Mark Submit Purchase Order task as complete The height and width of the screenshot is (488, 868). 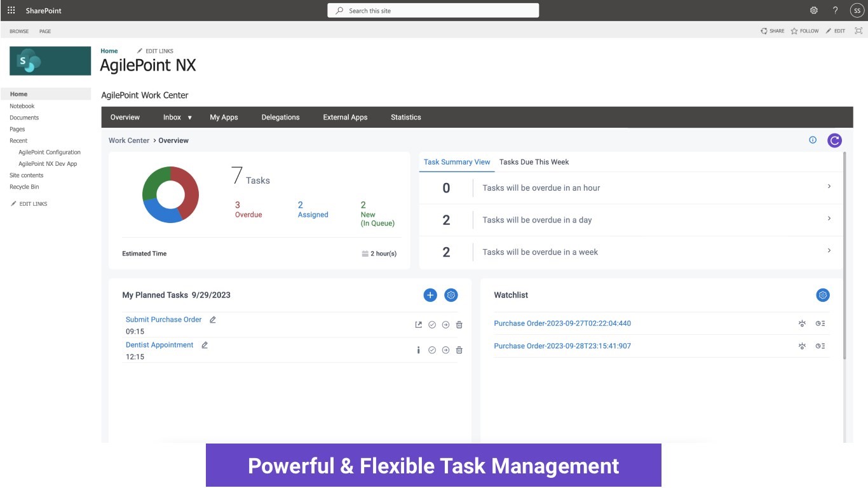(432, 324)
